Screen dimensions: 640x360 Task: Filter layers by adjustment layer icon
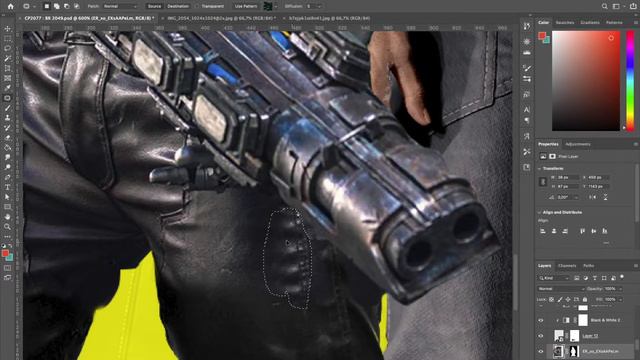coord(586,278)
